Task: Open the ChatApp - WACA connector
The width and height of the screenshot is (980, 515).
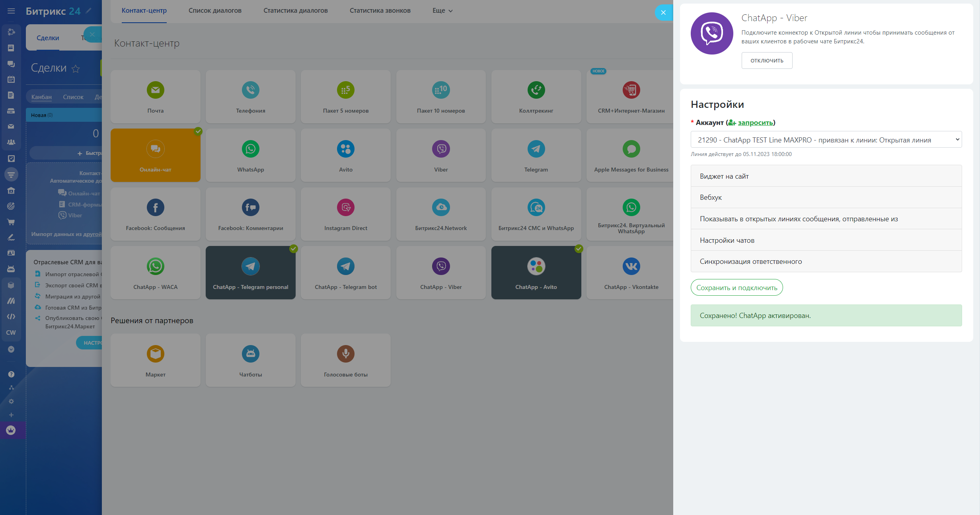Action: [155, 273]
